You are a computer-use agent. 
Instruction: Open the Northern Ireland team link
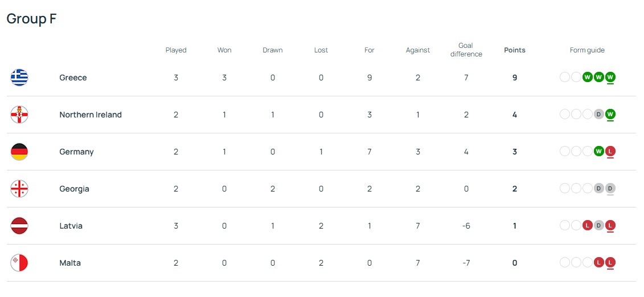(91, 115)
